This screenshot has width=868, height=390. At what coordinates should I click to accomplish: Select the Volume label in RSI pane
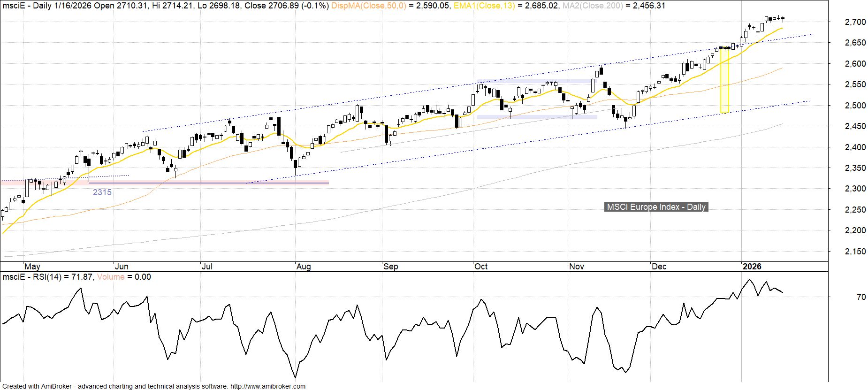(111, 277)
